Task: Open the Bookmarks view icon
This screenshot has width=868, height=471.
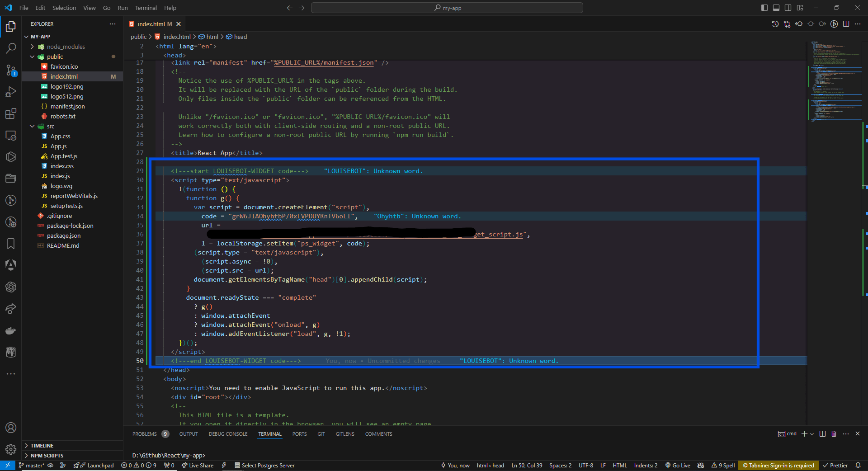Action: point(11,244)
